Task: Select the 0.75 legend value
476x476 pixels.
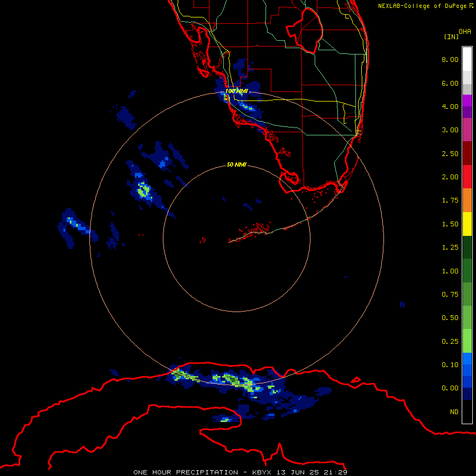Action: pyautogui.click(x=450, y=294)
